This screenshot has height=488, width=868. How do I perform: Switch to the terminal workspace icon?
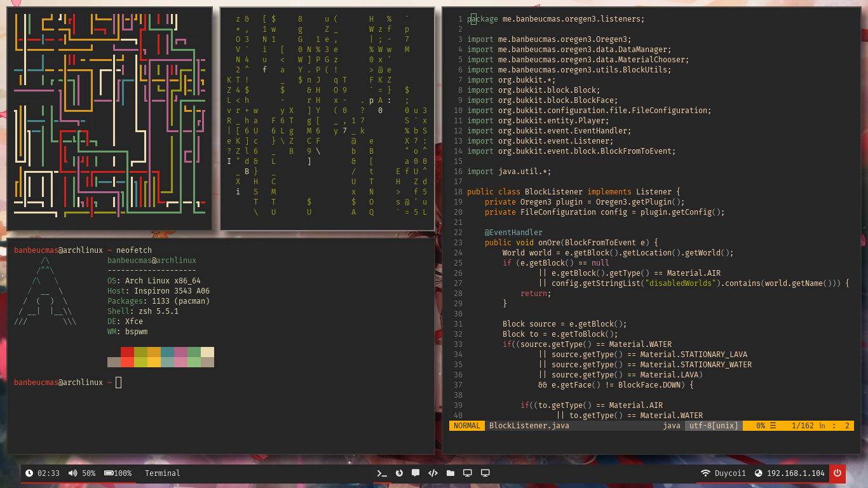pyautogui.click(x=382, y=473)
